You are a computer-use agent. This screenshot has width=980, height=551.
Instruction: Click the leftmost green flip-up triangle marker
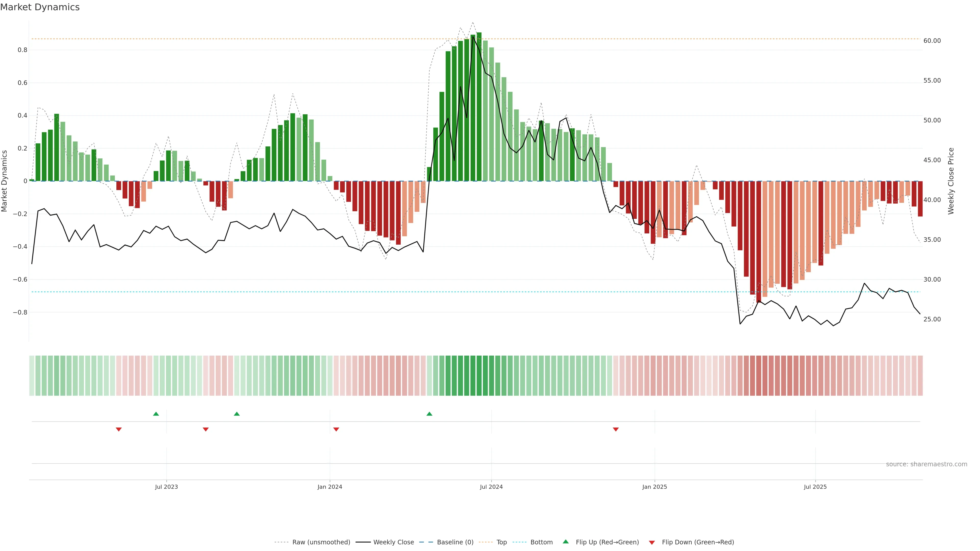(x=156, y=414)
